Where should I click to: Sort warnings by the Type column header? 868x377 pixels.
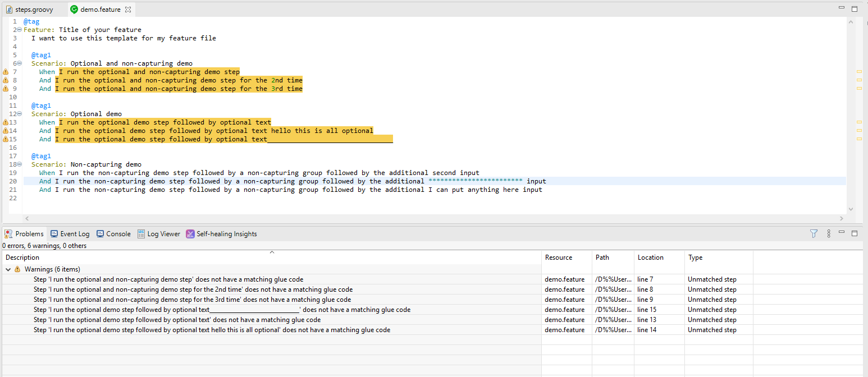click(695, 258)
